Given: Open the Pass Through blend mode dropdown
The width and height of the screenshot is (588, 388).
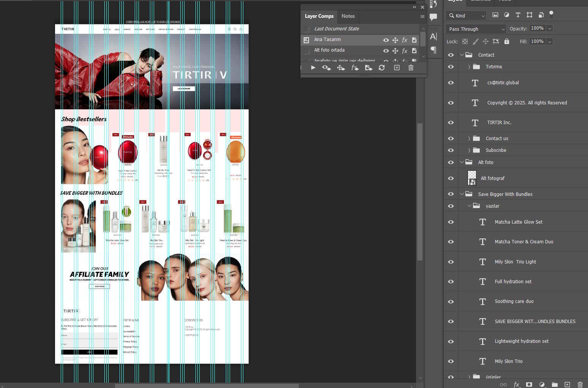Looking at the screenshot, I should [476, 29].
